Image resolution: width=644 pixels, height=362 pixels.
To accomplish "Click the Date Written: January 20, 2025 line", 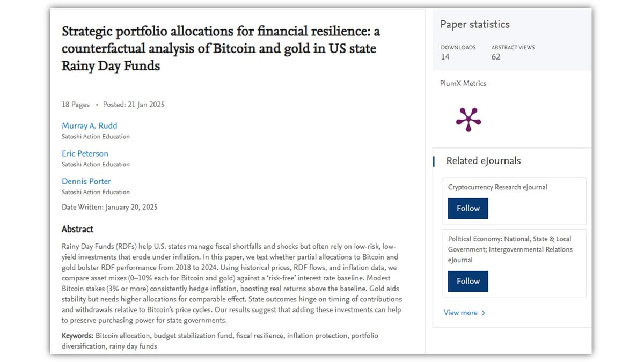I will pos(109,207).
